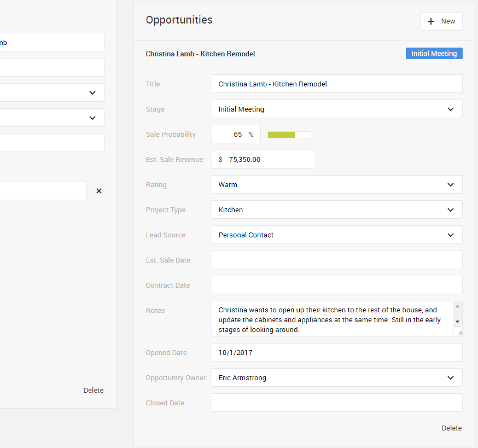Click the Sale Probability progress bar
Screen dimensions: 478x448
pyautogui.click(x=289, y=135)
